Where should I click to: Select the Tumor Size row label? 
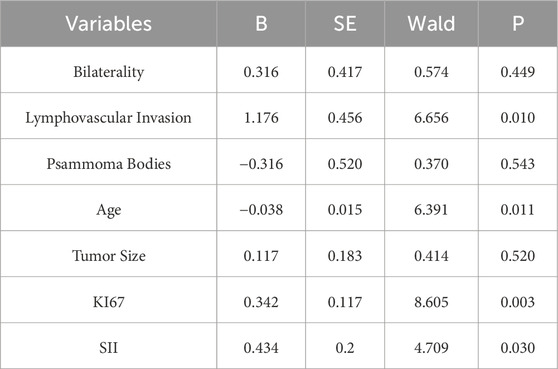tap(109, 256)
